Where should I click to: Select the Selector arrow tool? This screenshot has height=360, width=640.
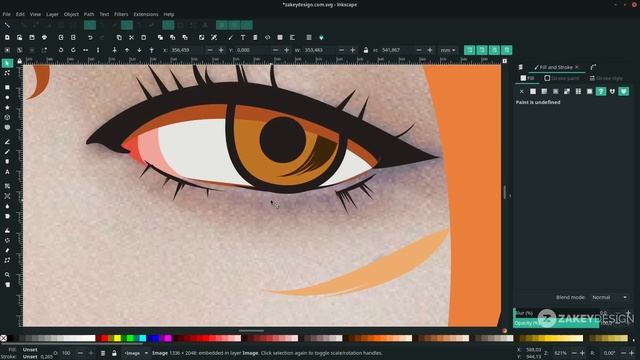coord(7,63)
